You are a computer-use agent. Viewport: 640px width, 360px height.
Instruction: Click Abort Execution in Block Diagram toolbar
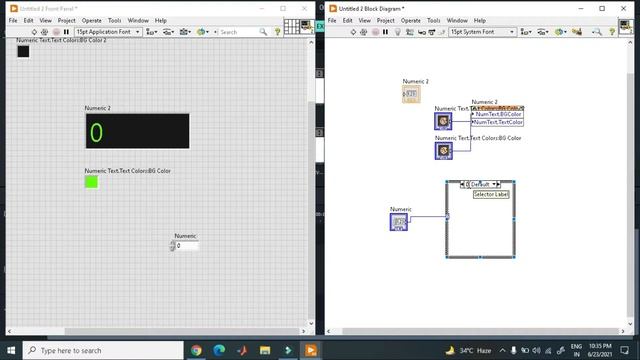point(375,32)
